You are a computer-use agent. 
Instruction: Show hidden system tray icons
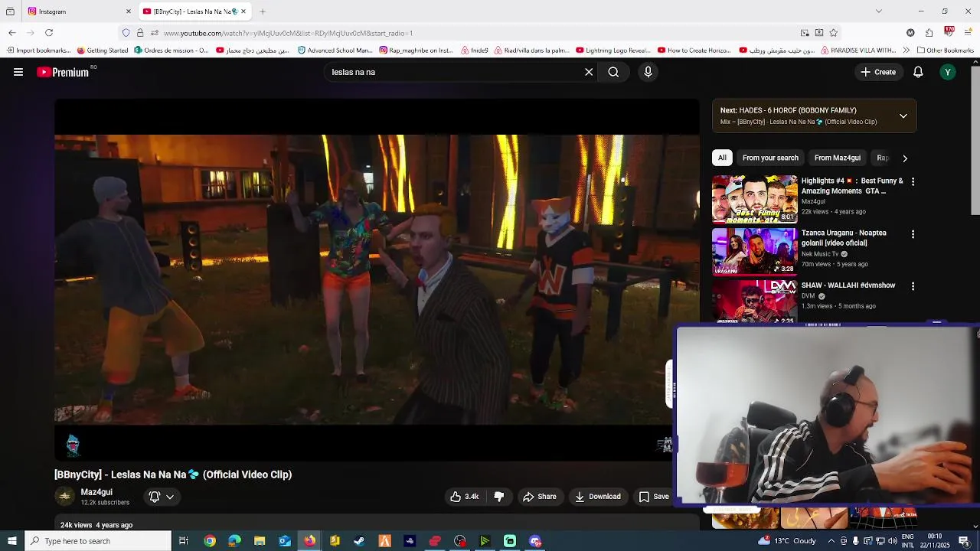point(831,541)
